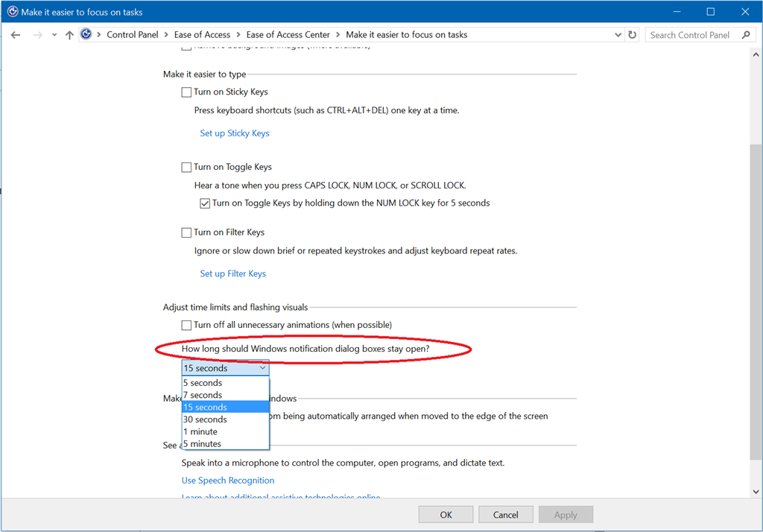Click the Control Panel globe icon in address bar
763x532 pixels.
[x=86, y=34]
